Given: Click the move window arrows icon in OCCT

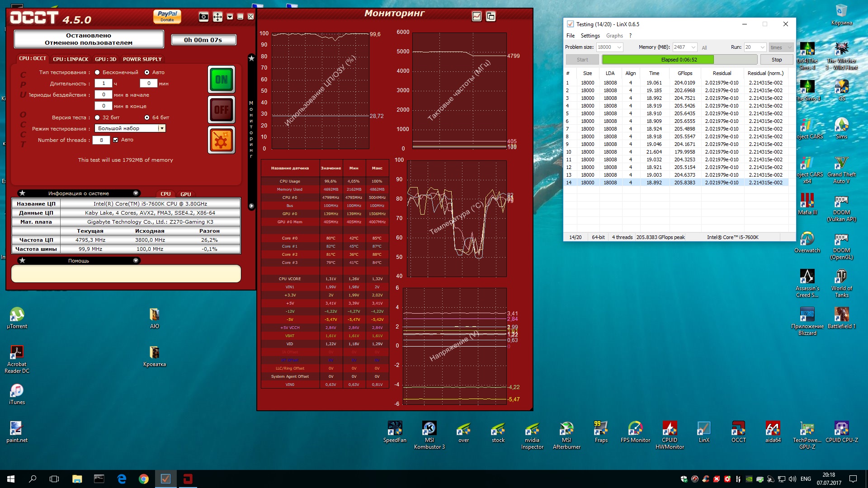Looking at the screenshot, I should 217,17.
